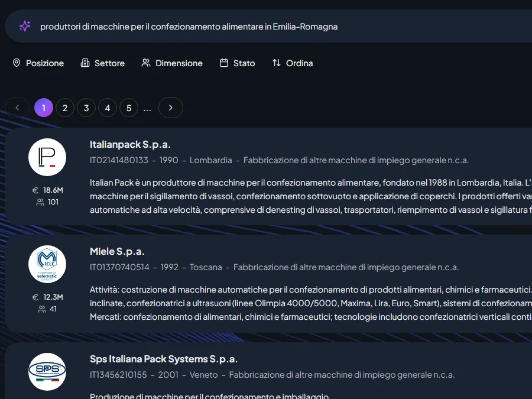532x399 pixels.
Task: Click the founding year 1990
Action: point(168,160)
